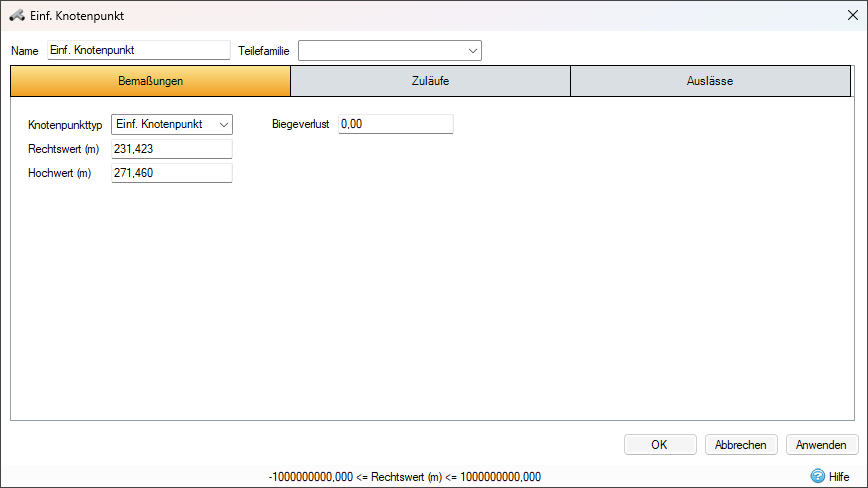Confirm with the OK button
This screenshot has height=488, width=868.
pyautogui.click(x=660, y=445)
